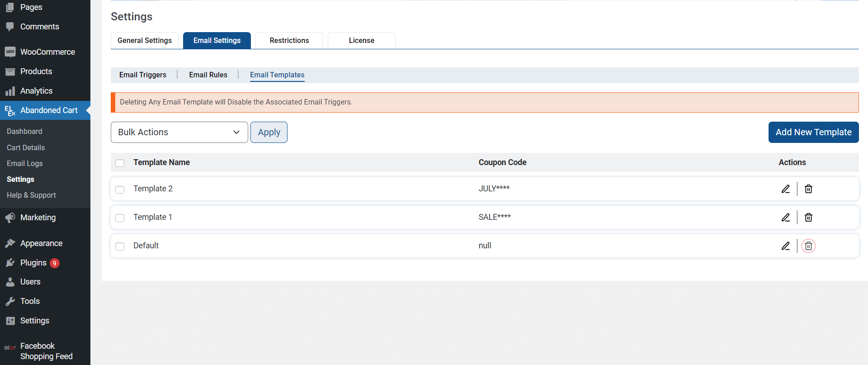
Task: Click the Template Name column header
Action: pos(161,162)
